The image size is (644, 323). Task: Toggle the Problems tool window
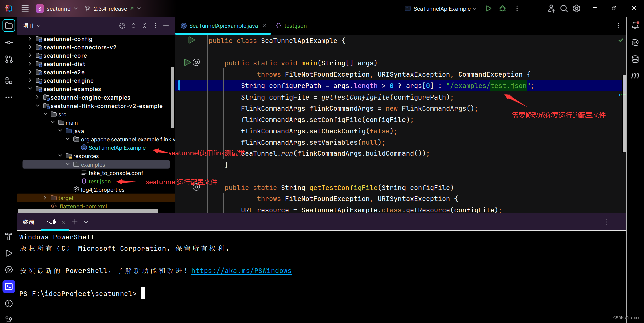9,304
